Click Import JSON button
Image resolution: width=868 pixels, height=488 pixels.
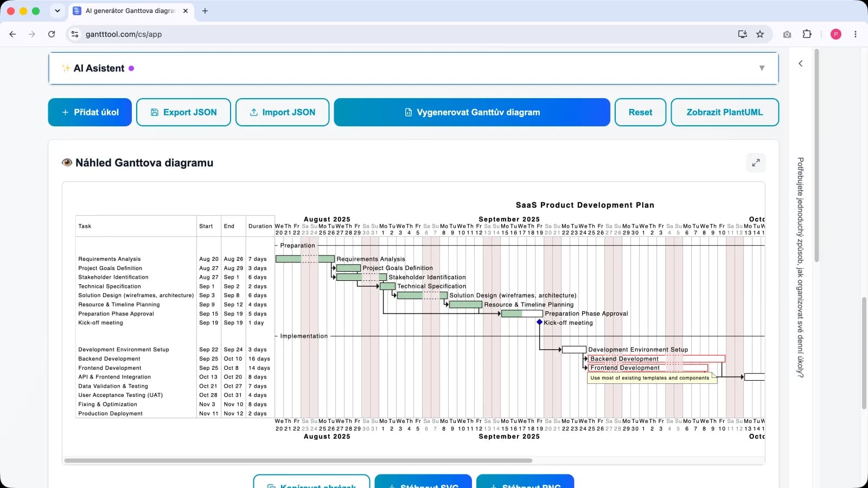tap(282, 112)
